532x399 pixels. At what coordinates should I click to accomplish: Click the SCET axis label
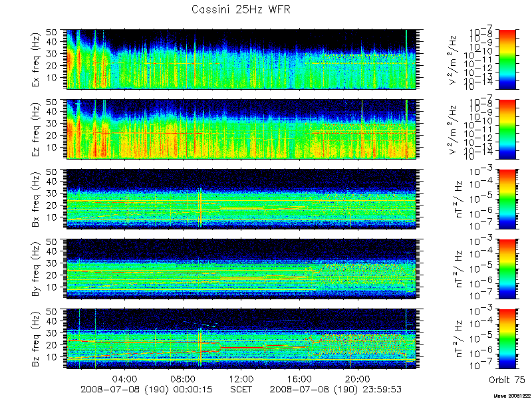click(x=241, y=389)
